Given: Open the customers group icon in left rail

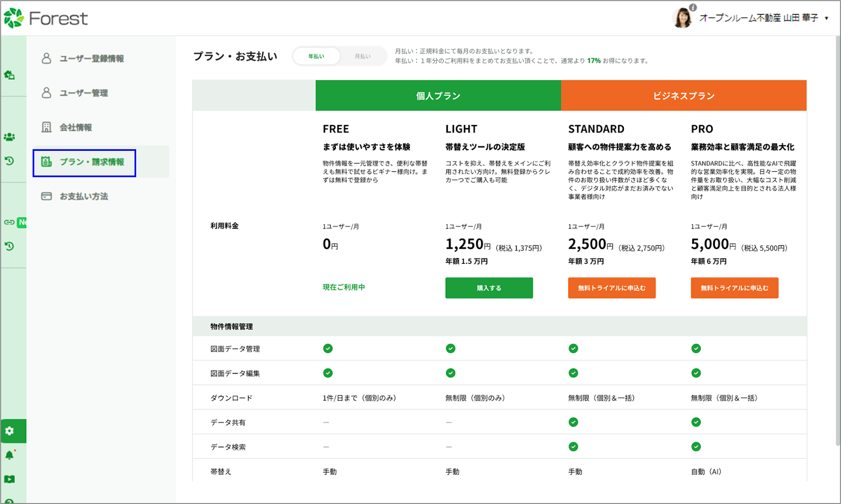Looking at the screenshot, I should [x=9, y=137].
